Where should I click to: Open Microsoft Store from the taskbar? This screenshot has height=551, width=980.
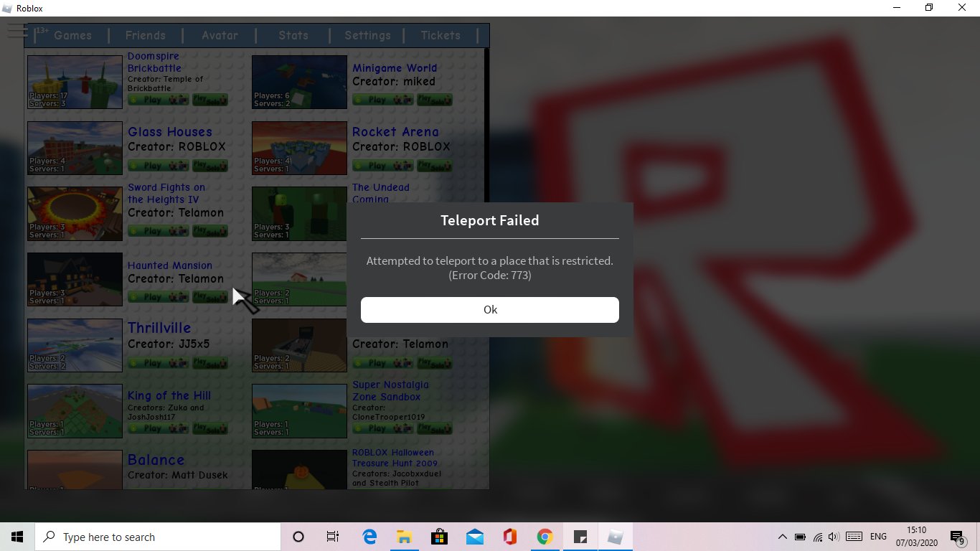click(x=439, y=537)
